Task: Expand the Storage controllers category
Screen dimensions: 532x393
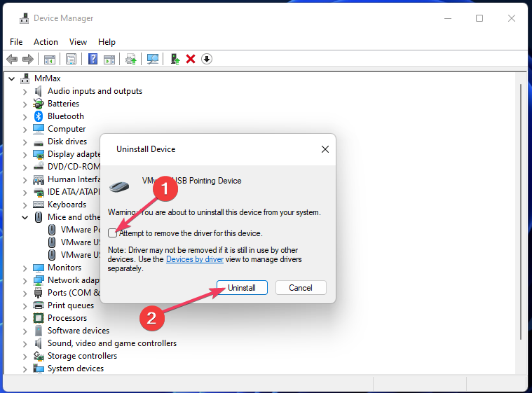Action: [25, 357]
